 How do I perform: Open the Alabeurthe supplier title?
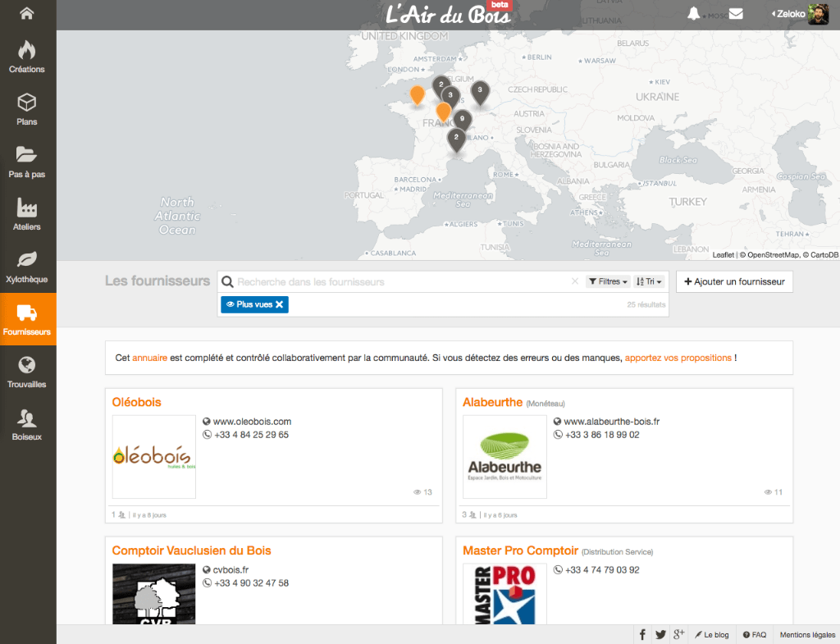[x=492, y=402]
